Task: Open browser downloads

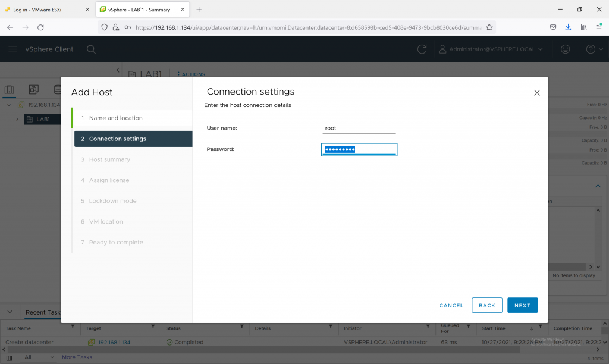Action: pos(568,27)
